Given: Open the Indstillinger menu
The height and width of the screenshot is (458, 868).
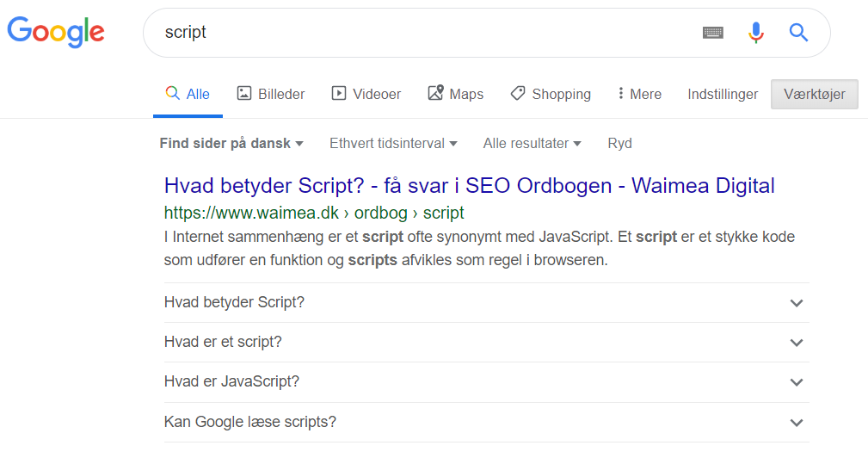Looking at the screenshot, I should coord(723,94).
